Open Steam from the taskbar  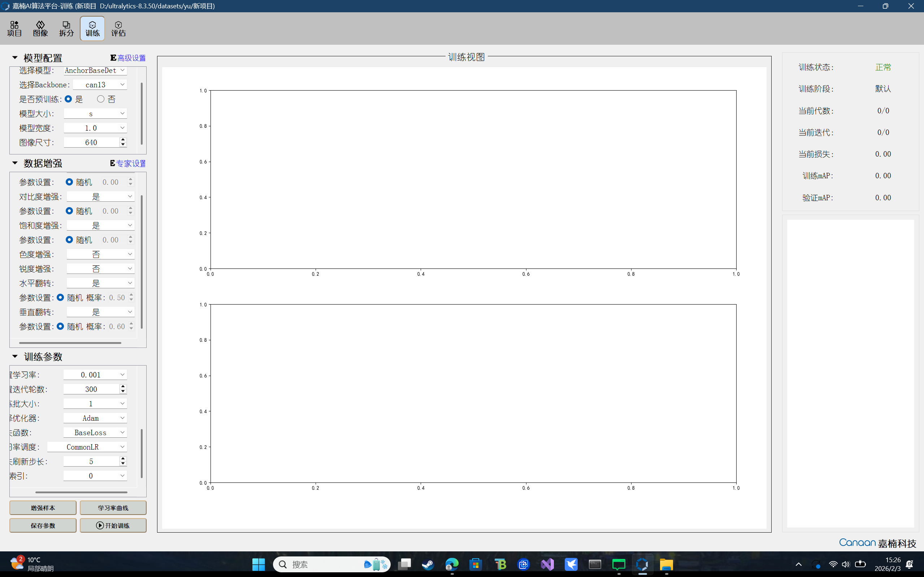(x=428, y=564)
